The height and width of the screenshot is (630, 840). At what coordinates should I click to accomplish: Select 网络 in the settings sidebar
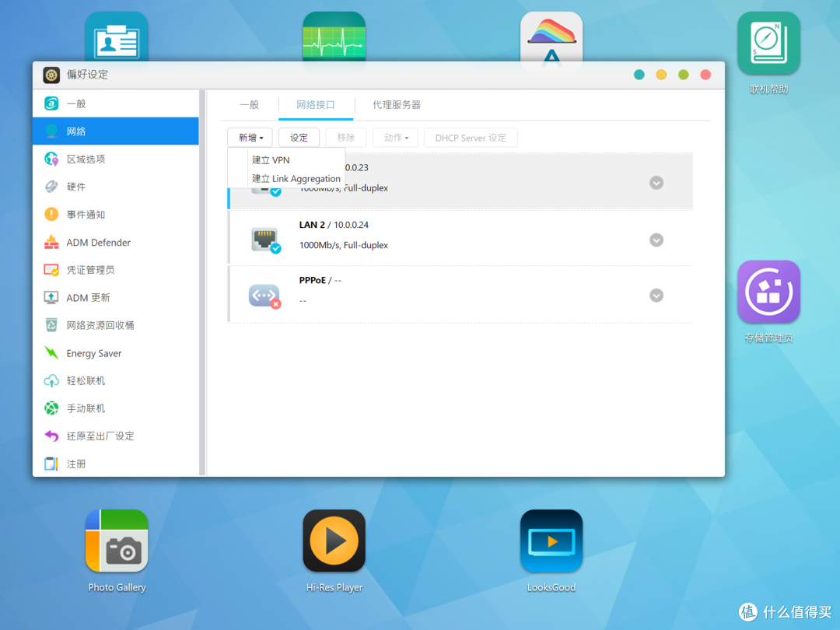click(x=116, y=131)
